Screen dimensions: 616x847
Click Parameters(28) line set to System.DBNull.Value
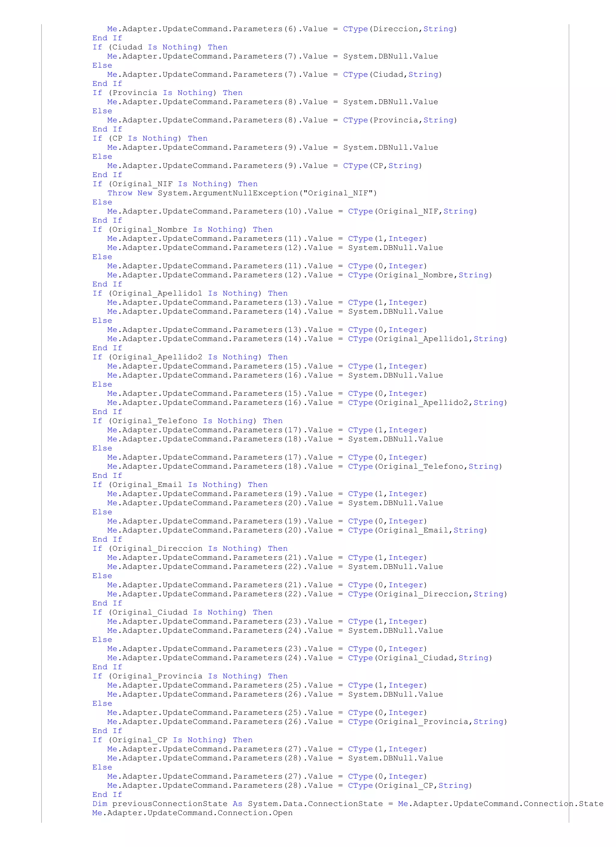click(x=275, y=758)
